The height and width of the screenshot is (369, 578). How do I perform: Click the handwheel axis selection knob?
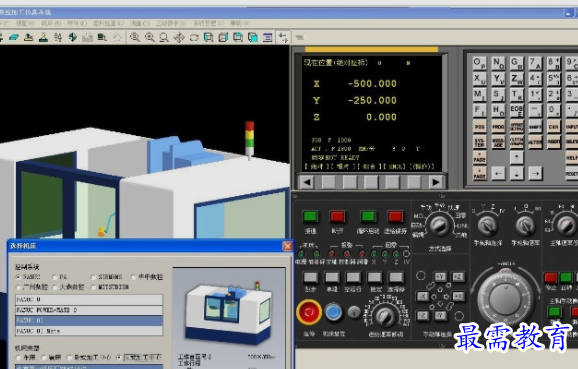pyautogui.click(x=487, y=226)
